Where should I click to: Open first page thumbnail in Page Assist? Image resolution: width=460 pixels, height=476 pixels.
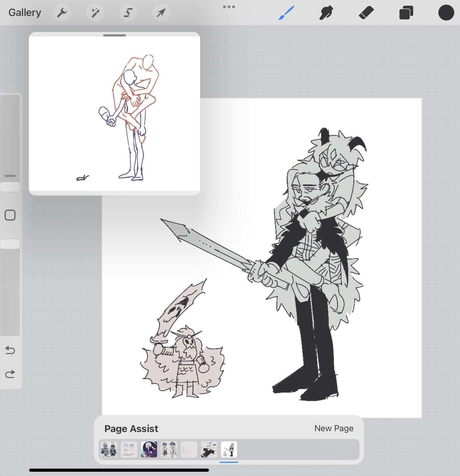tap(109, 449)
